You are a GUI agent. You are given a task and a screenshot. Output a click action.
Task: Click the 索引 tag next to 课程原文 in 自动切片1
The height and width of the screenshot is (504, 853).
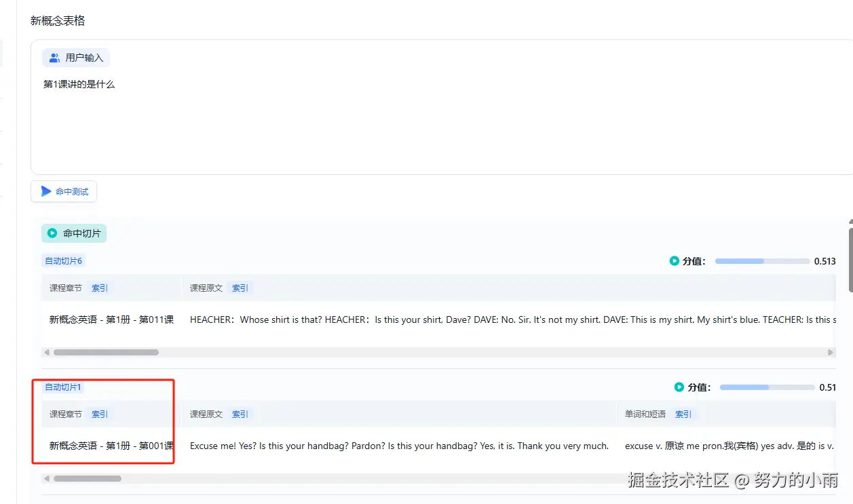click(x=240, y=414)
